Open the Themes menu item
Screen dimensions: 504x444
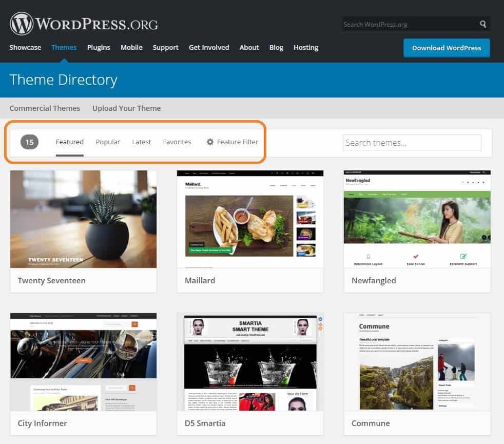point(64,48)
